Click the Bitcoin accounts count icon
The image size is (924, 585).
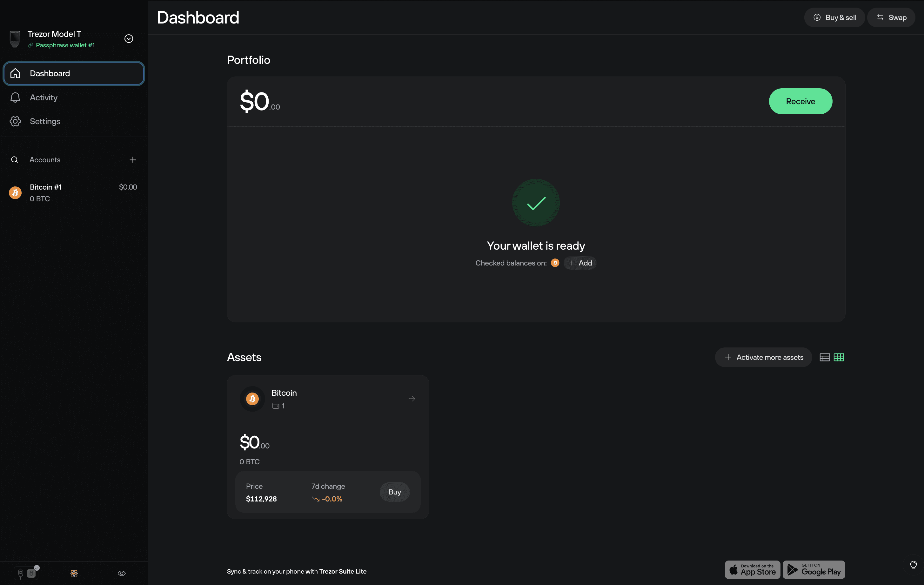point(276,406)
